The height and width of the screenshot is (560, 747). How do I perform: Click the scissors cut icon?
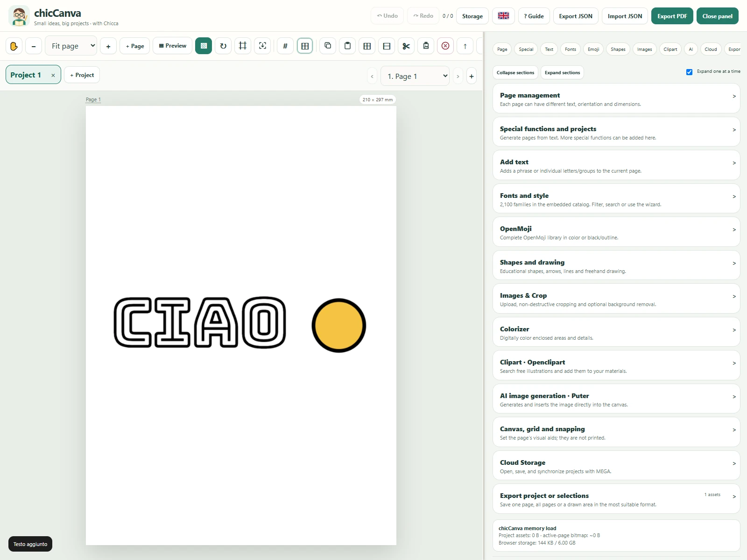[x=406, y=46]
